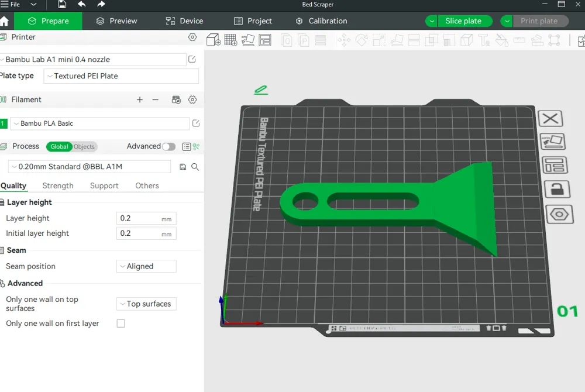Click the green plate name edit pencil

coord(261,90)
